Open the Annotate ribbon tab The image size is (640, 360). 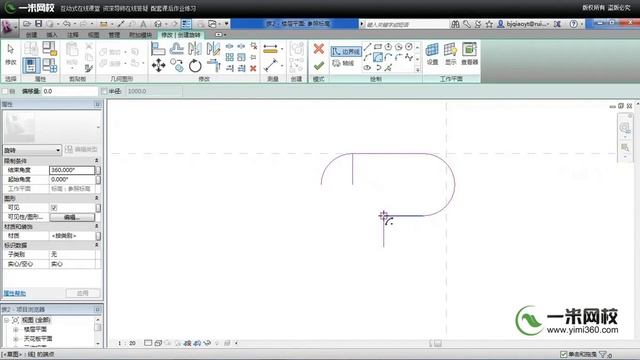(73, 35)
